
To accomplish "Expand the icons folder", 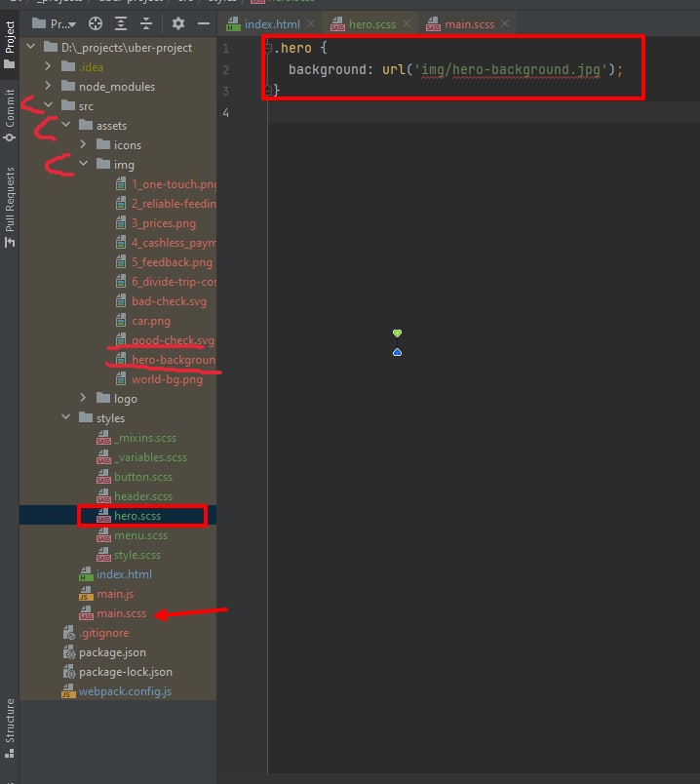I will tap(84, 144).
